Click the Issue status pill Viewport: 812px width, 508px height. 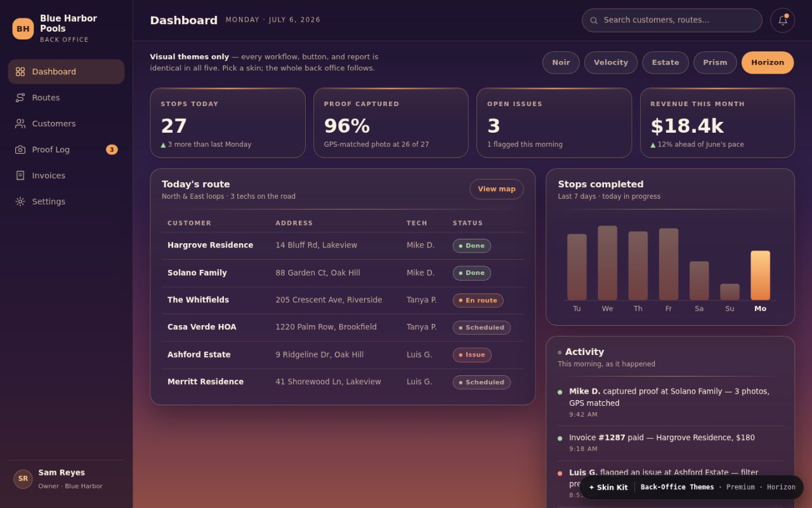(x=472, y=355)
